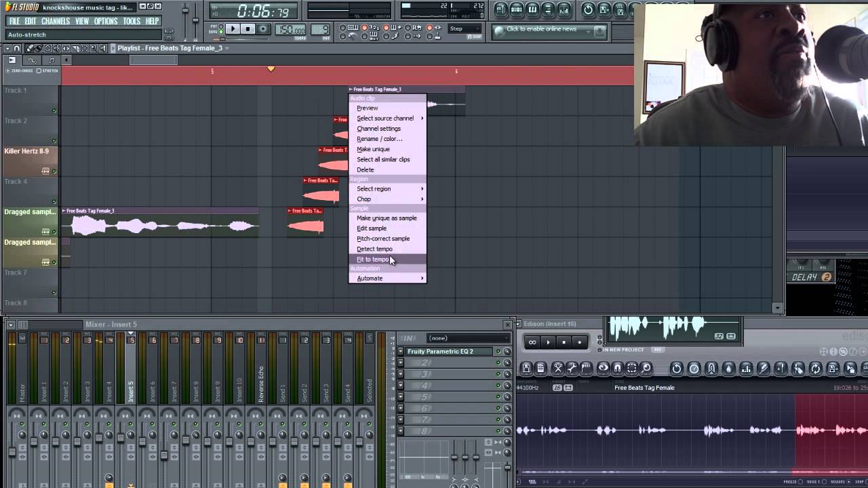
Task: Start playback in Edison
Action: click(x=548, y=342)
